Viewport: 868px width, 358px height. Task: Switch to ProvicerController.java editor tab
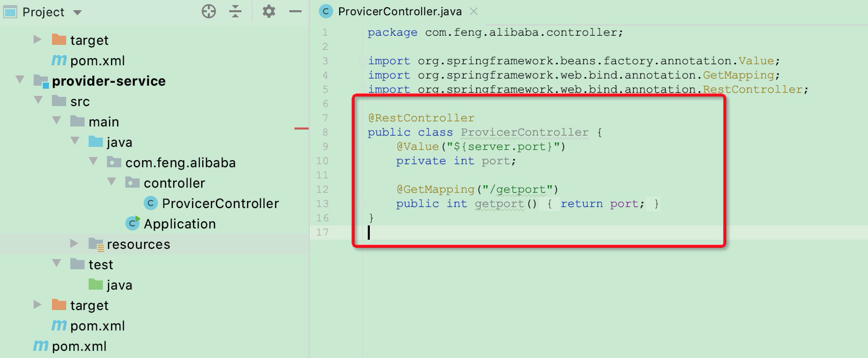[x=399, y=11]
